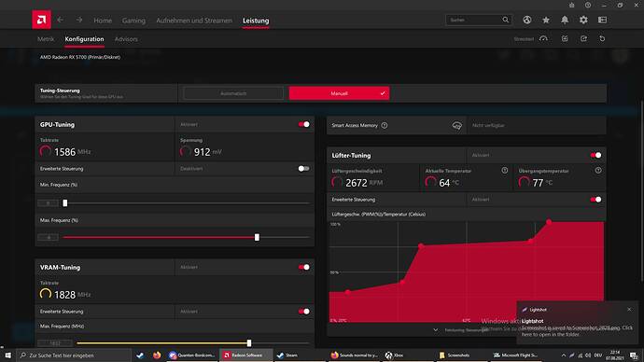Go back with the left arrow
Image resolution: width=644 pixels, height=362 pixels.
click(61, 20)
